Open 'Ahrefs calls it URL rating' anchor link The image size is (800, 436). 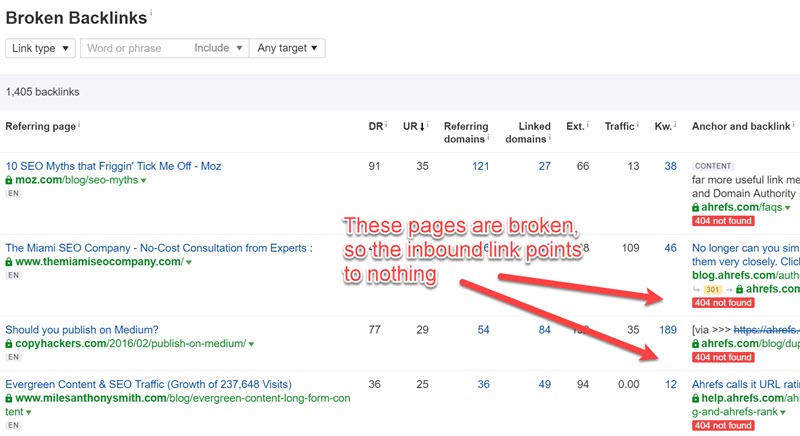click(x=745, y=384)
